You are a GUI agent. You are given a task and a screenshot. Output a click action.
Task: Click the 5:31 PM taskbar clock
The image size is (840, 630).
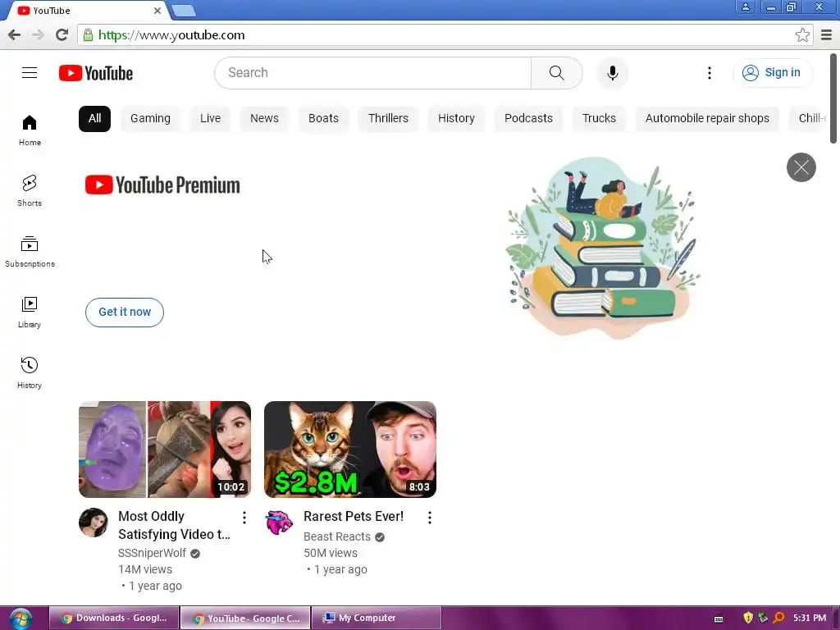click(810, 619)
